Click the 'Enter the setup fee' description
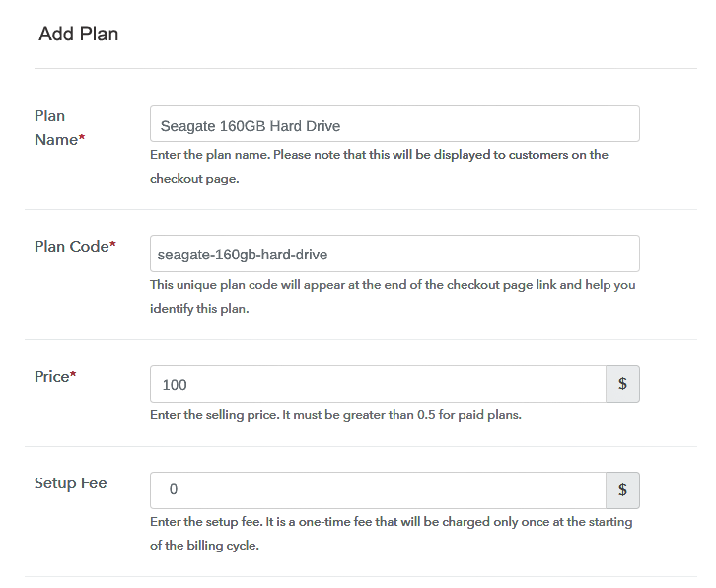 [x=391, y=521]
